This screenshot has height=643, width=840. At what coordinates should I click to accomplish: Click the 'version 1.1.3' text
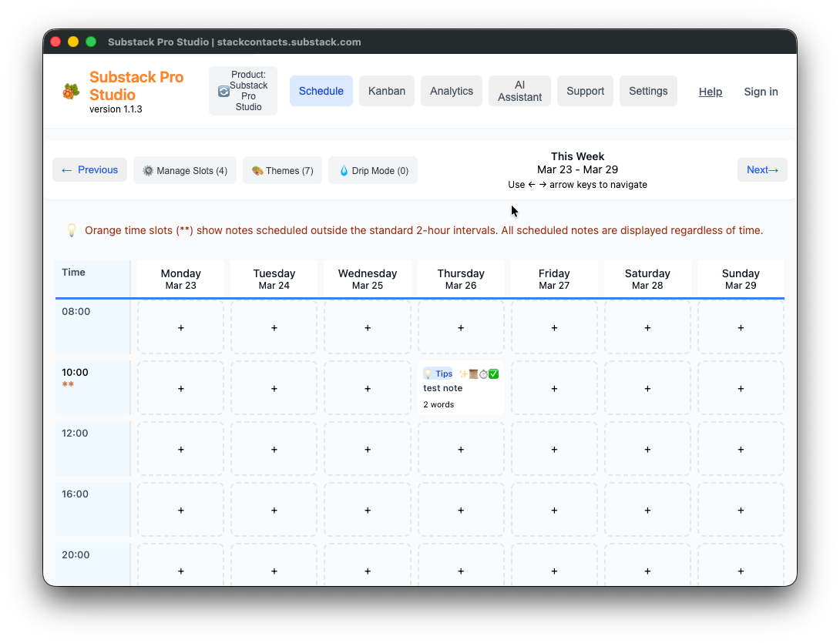[116, 109]
